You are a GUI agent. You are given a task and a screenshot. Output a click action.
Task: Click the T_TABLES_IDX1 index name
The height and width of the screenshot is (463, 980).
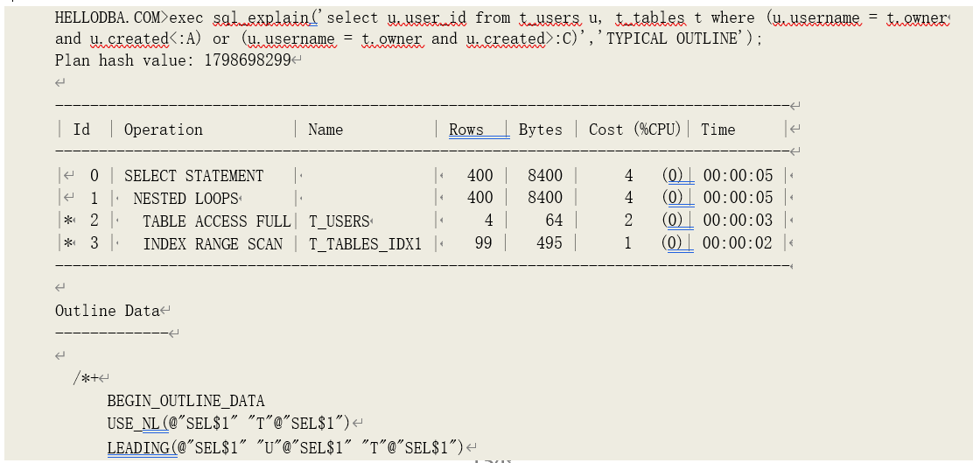click(x=365, y=244)
